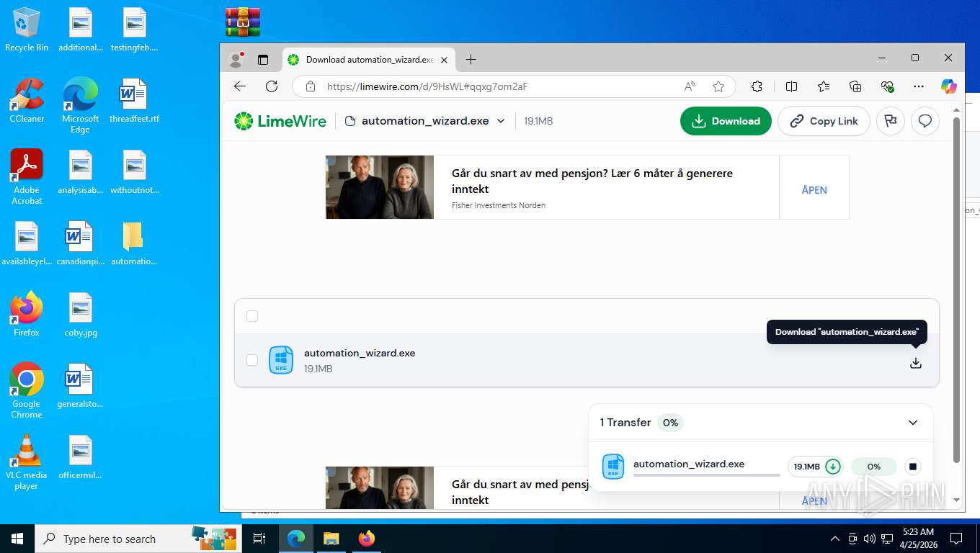Image resolution: width=980 pixels, height=553 pixels.
Task: Go back in Edge browser
Action: [x=240, y=86]
